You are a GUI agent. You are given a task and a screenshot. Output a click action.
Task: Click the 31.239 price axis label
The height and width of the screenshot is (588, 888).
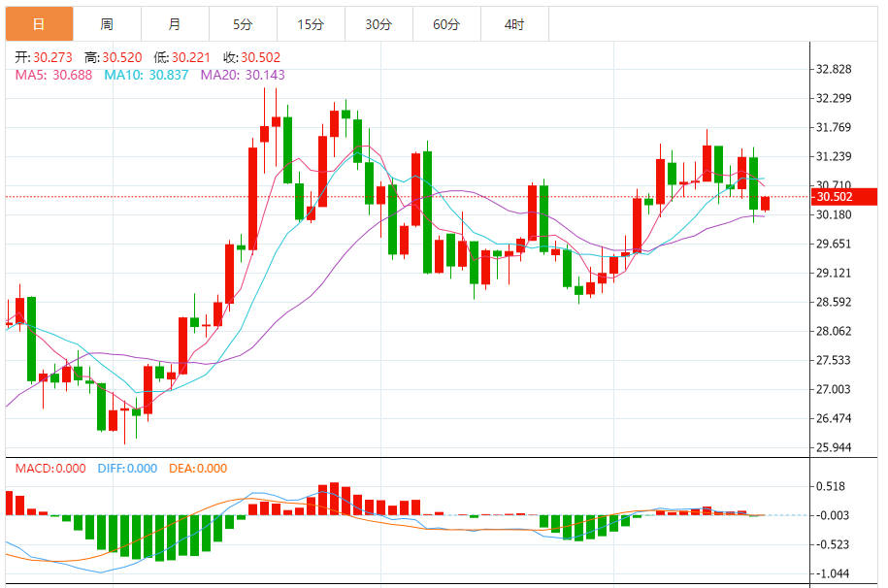click(833, 156)
